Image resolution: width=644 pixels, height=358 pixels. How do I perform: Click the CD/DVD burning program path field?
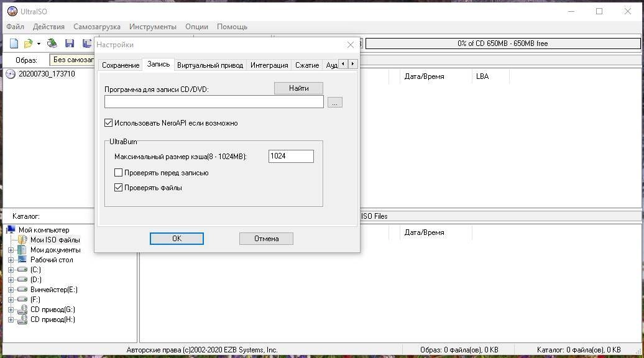pyautogui.click(x=214, y=102)
